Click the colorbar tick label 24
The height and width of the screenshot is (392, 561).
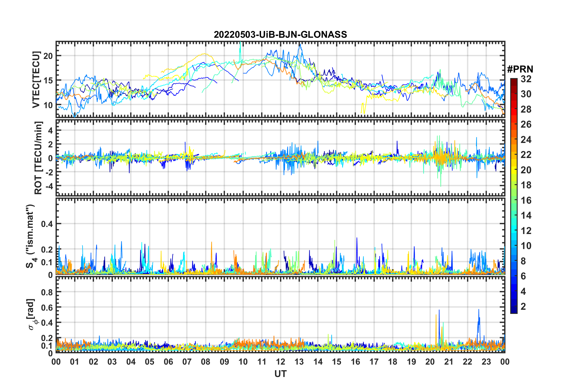coord(526,140)
